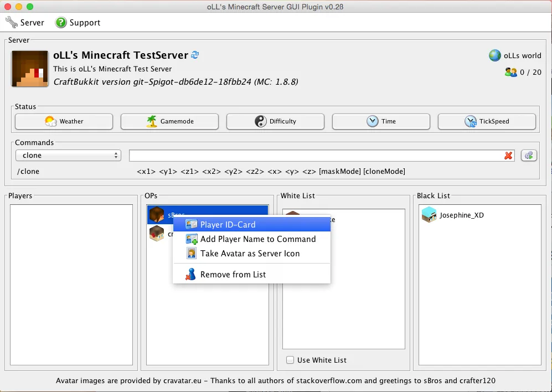Choose Player ID-Card from context menu
The width and height of the screenshot is (552, 392).
coord(252,224)
